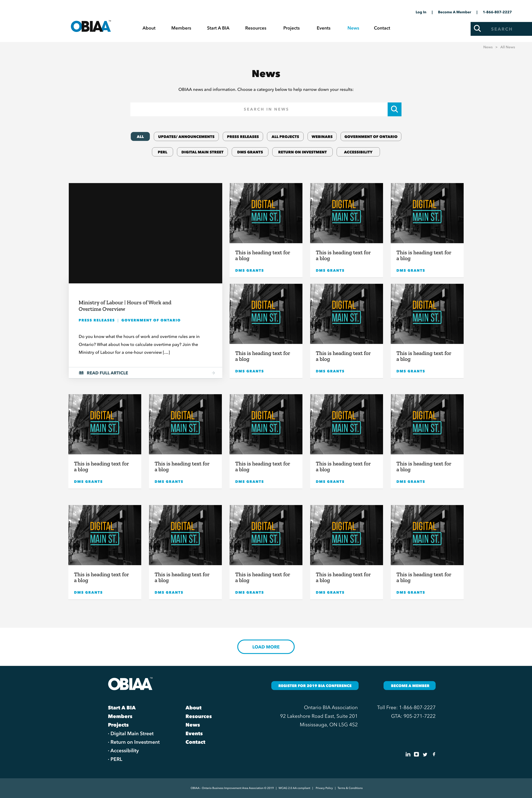The width and height of the screenshot is (532, 798).
Task: Open footer PERL link
Action: [x=115, y=759]
